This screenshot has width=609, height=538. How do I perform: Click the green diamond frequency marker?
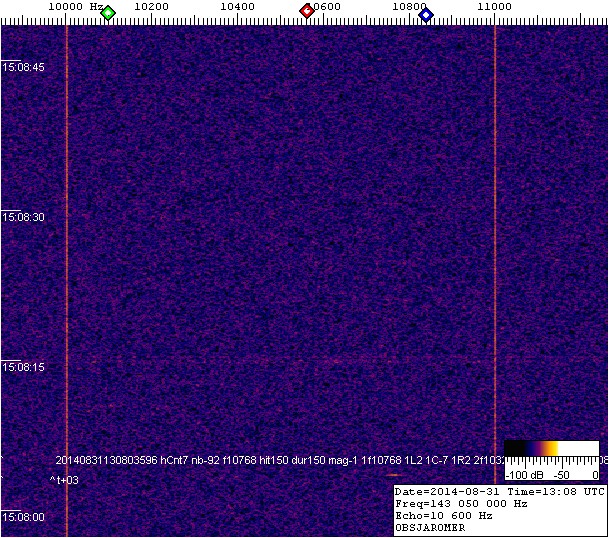(108, 13)
